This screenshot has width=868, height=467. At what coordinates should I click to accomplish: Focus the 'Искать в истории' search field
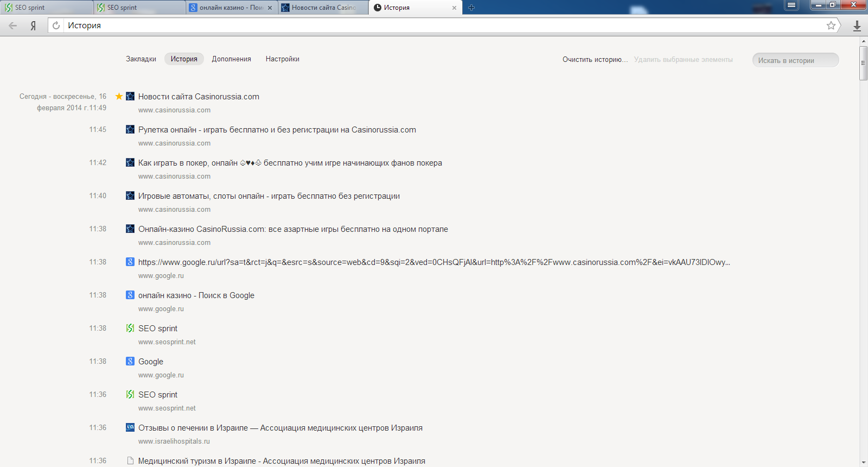(x=795, y=60)
